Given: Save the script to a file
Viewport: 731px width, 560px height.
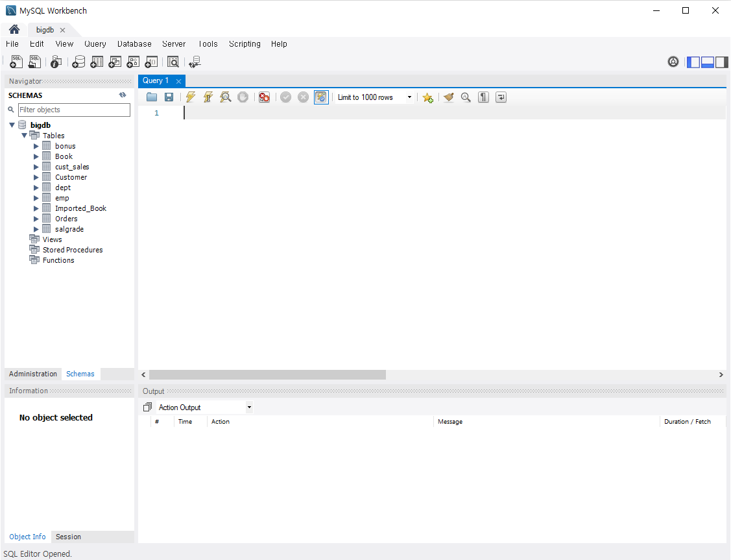Looking at the screenshot, I should click(x=169, y=97).
